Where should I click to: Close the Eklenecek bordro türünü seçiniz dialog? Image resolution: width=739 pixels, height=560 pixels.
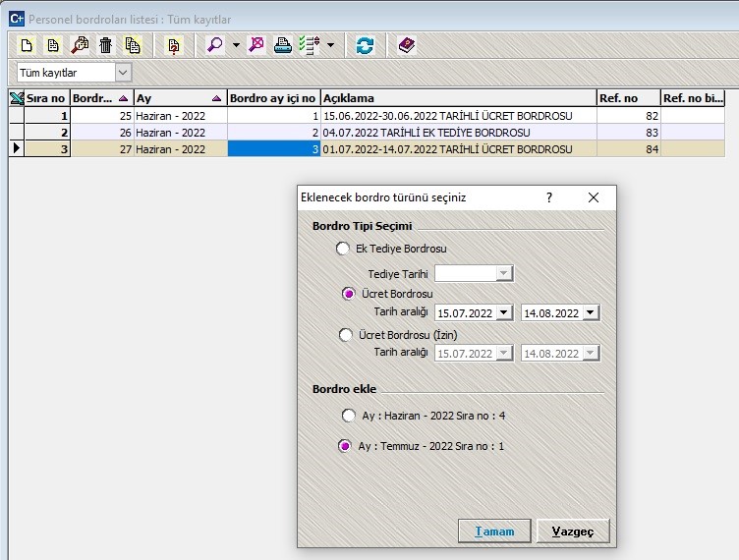point(594,197)
